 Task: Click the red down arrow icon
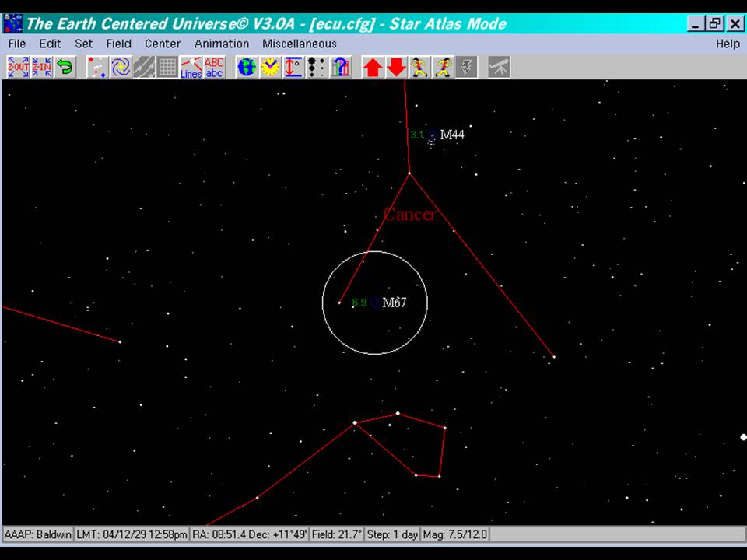[x=396, y=67]
